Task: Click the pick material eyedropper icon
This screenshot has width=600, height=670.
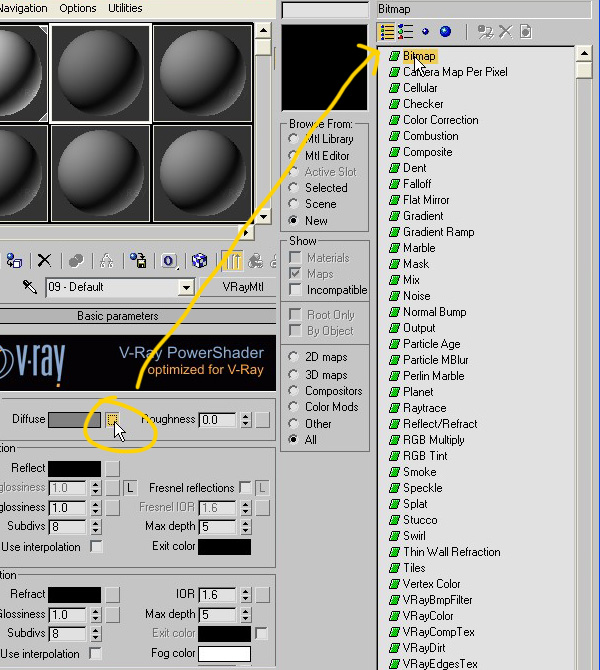Action: [x=29, y=287]
